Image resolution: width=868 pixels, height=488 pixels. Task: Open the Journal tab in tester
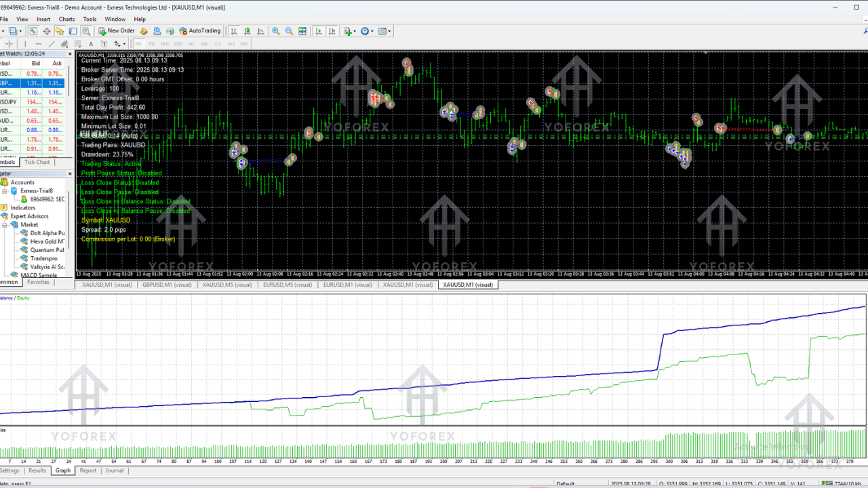click(114, 470)
